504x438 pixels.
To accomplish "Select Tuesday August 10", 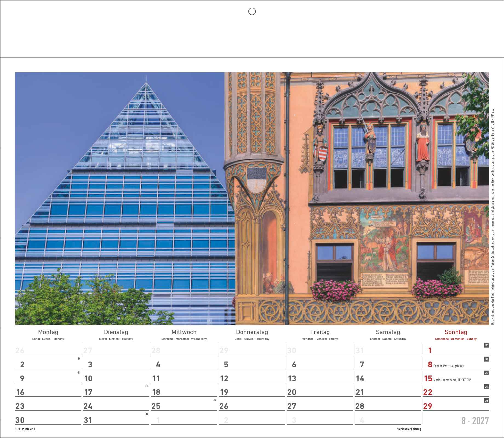I will pos(88,379).
